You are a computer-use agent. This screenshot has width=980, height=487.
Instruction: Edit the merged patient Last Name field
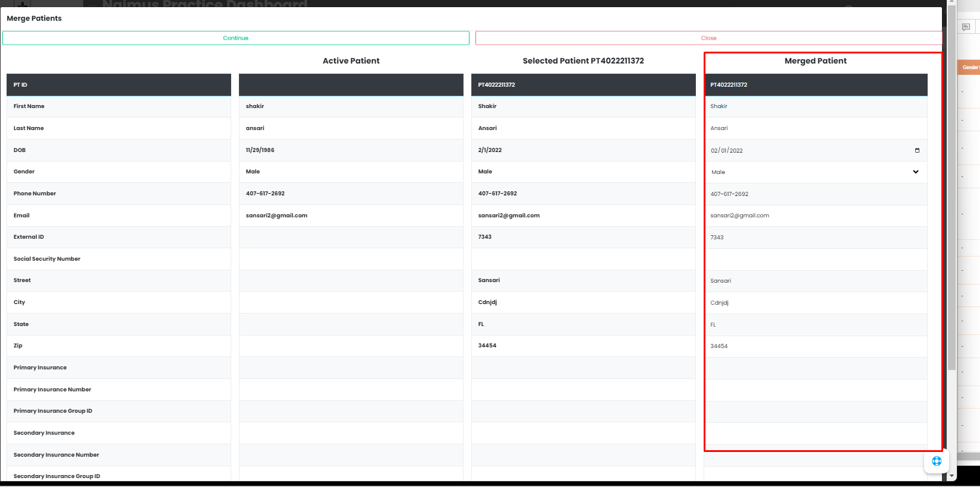pyautogui.click(x=816, y=128)
